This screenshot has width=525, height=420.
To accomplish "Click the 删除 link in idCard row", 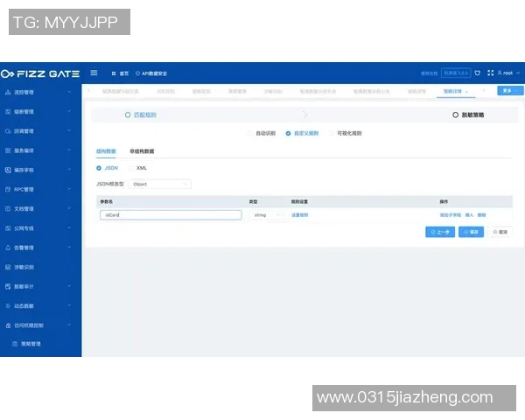I will pyautogui.click(x=481, y=215).
